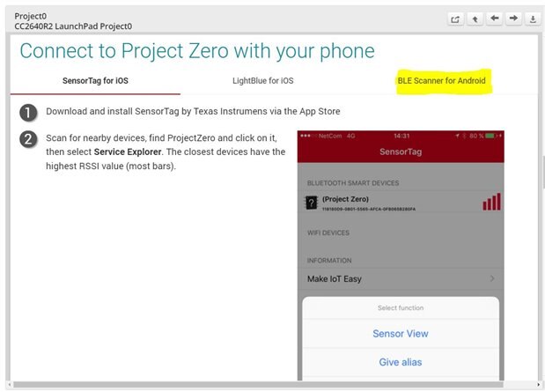Click the SensorTag title in phone header
The image size is (545, 392).
point(401,152)
